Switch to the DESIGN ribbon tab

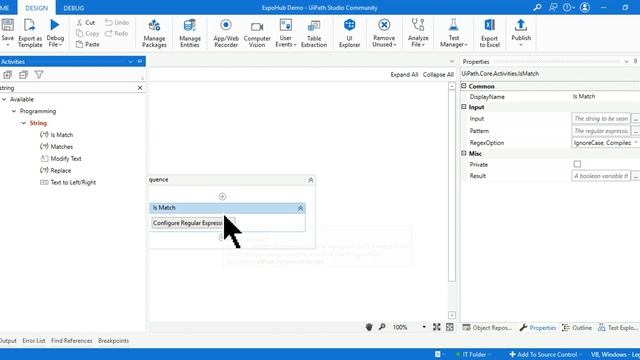(x=36, y=8)
